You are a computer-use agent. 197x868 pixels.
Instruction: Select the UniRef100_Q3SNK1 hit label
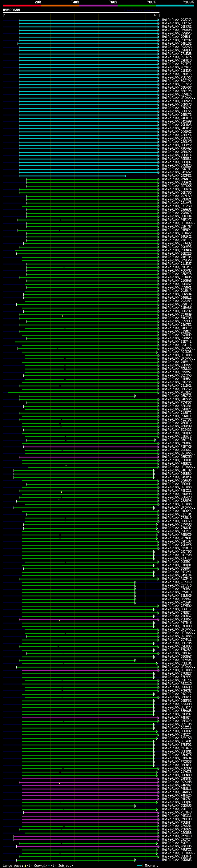177,287
